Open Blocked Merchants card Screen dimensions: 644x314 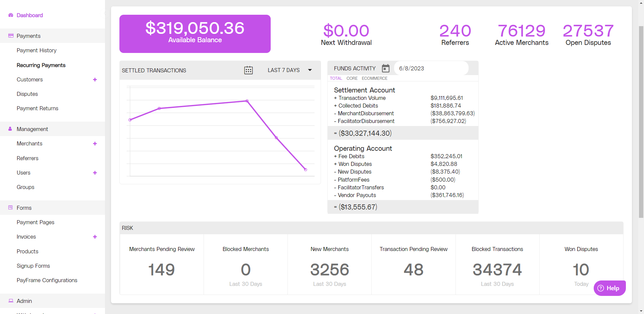[246, 264]
